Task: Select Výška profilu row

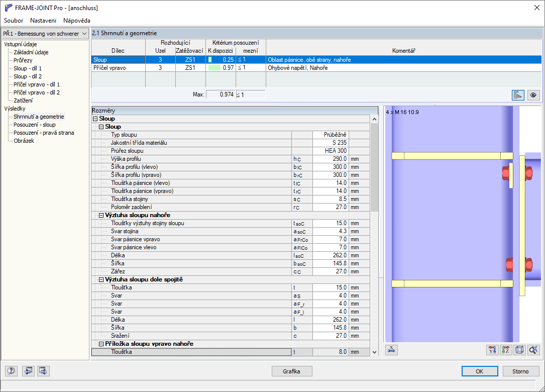Action: (231, 159)
